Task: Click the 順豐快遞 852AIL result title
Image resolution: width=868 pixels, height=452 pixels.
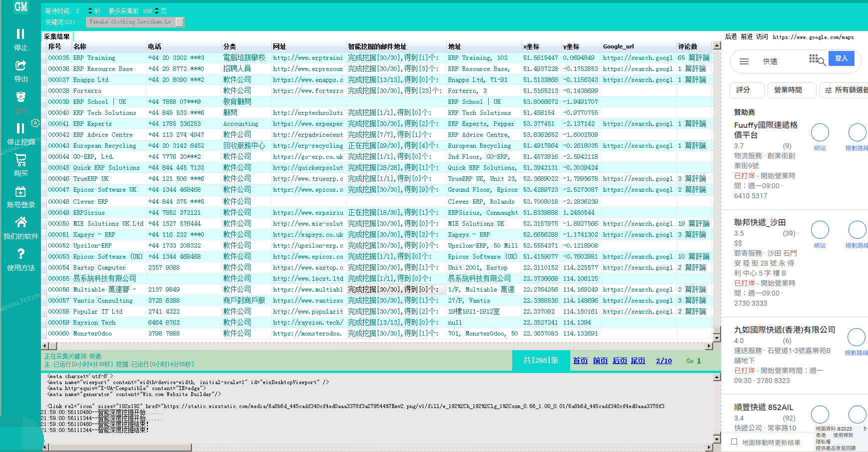Action: coord(764,408)
